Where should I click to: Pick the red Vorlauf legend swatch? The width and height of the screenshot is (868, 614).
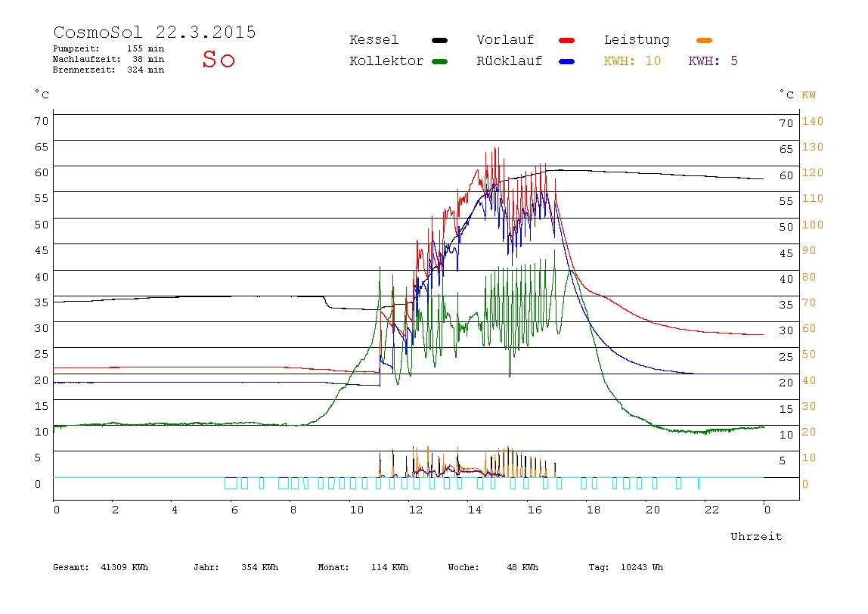coord(566,40)
